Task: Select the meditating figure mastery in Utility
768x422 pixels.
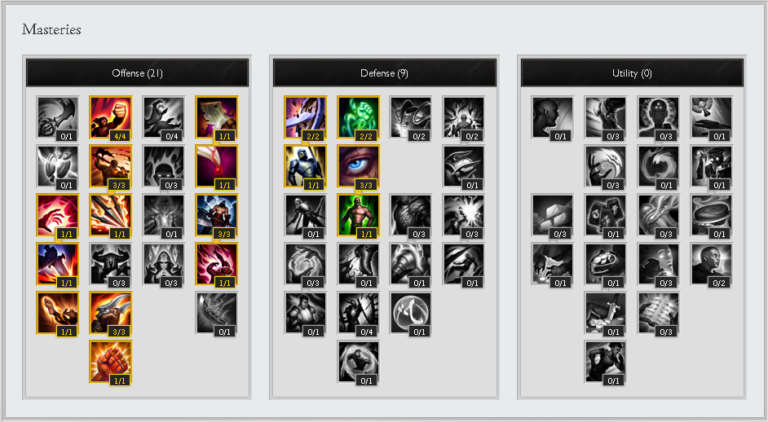Action: click(658, 117)
